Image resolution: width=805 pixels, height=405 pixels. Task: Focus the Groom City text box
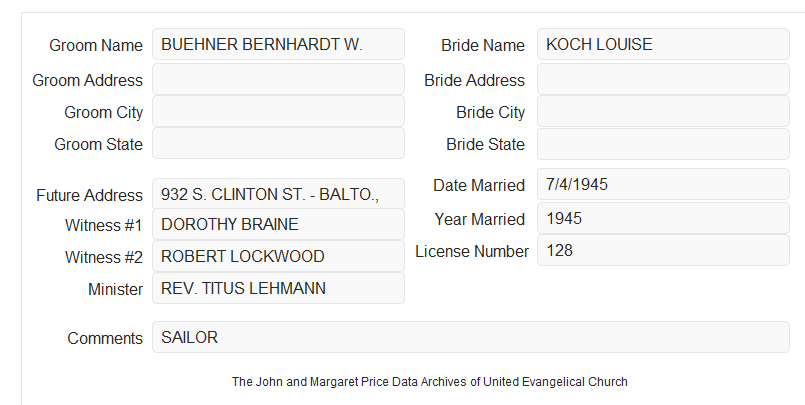point(278,111)
